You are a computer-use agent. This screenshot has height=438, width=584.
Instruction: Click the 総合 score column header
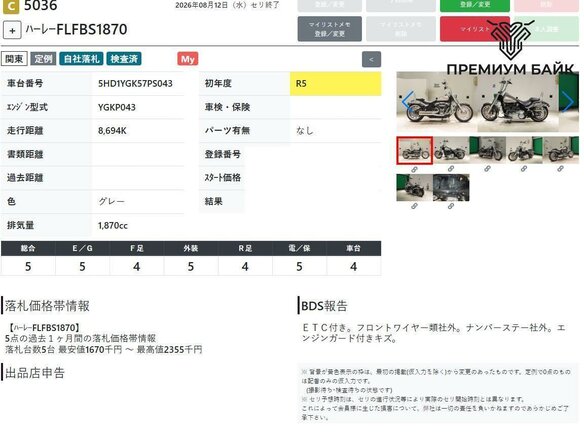pos(28,248)
